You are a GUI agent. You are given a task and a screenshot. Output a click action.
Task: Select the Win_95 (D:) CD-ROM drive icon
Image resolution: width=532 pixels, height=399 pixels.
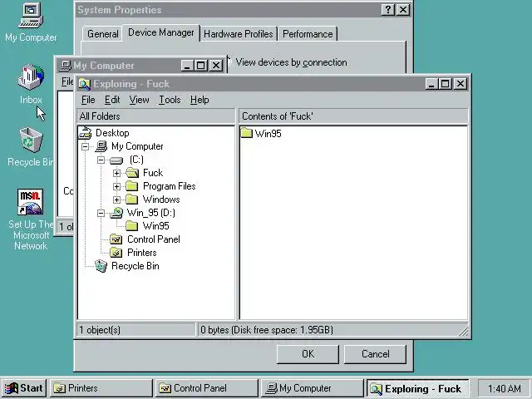[x=116, y=213]
